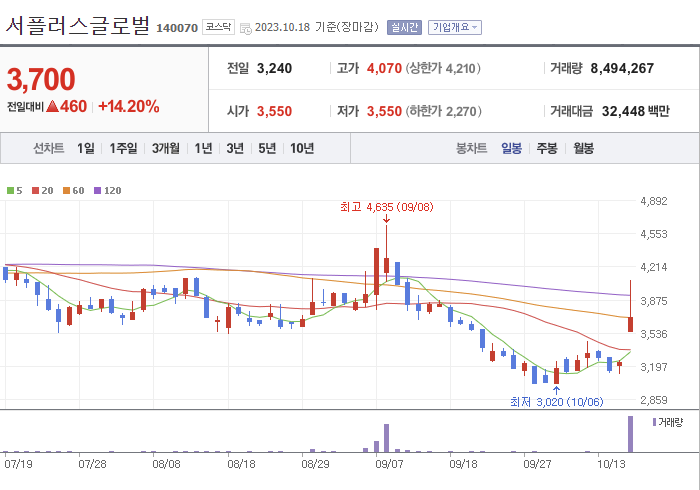Click the 거래량 volume legend swatch

tap(654, 422)
